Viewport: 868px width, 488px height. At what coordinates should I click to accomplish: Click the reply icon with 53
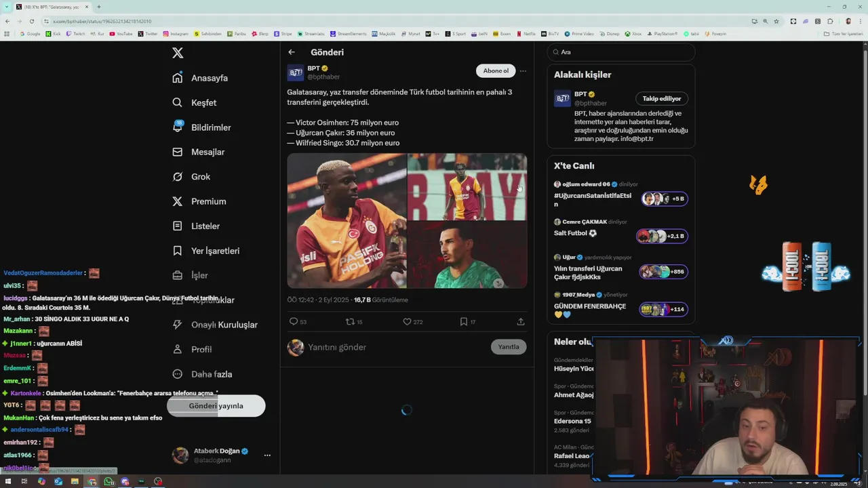[294, 322]
